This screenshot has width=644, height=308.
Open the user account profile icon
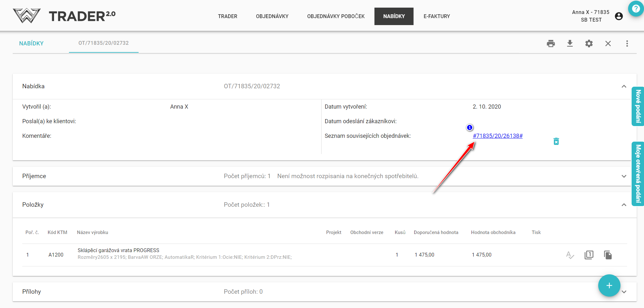pos(619,16)
